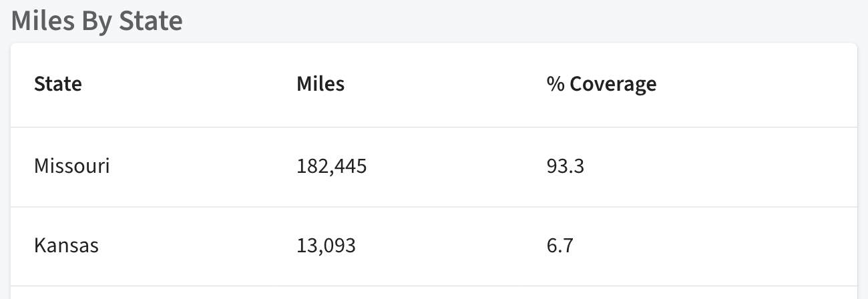Click the word State in the section heading

click(x=150, y=21)
